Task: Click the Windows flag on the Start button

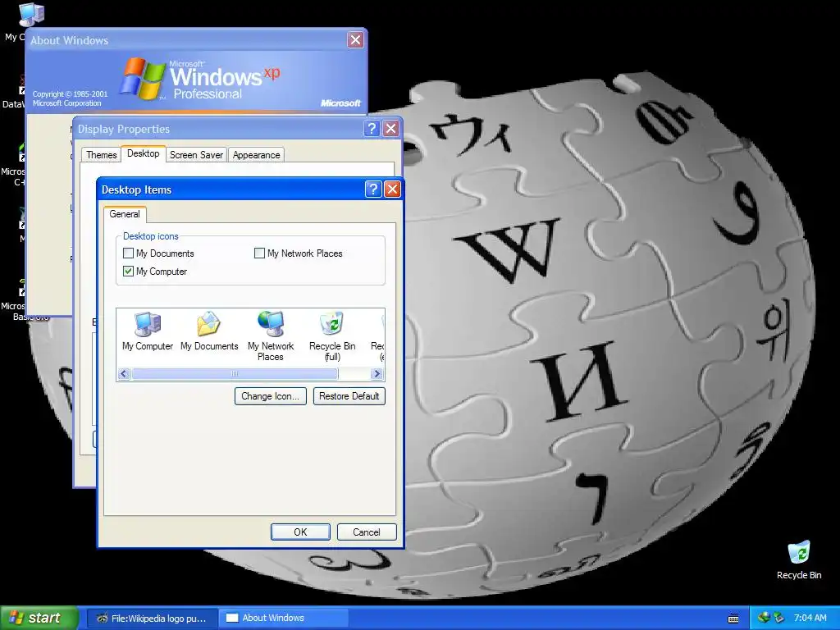Action: click(16, 618)
